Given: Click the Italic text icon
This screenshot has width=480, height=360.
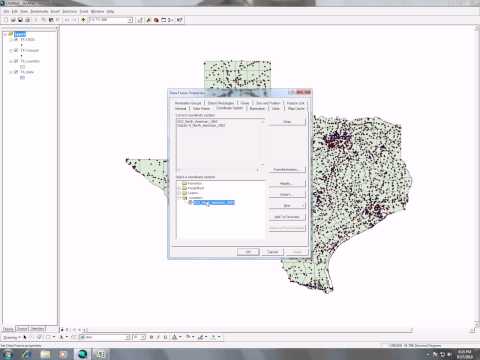Looking at the screenshot, I should 159,337.
